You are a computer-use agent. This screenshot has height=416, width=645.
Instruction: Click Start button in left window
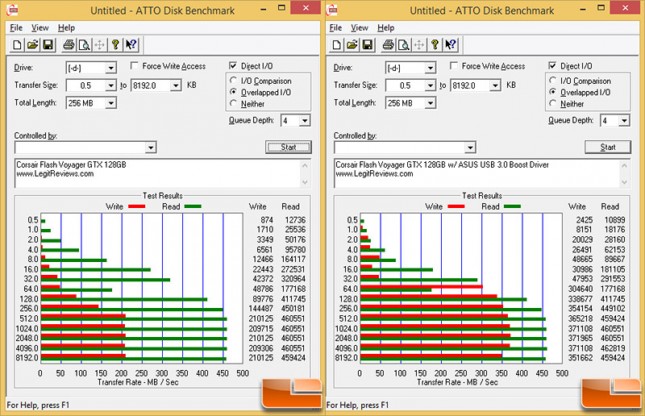(x=288, y=147)
